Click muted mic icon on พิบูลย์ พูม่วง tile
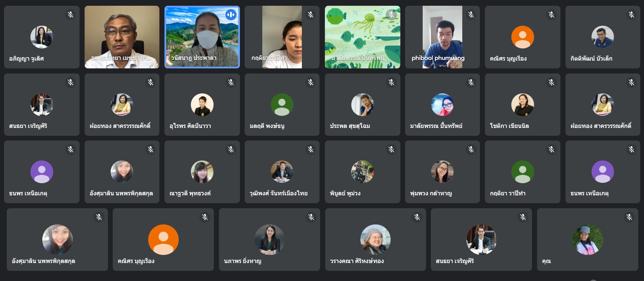Viewport: 644px width, 281px height. pyautogui.click(x=391, y=149)
